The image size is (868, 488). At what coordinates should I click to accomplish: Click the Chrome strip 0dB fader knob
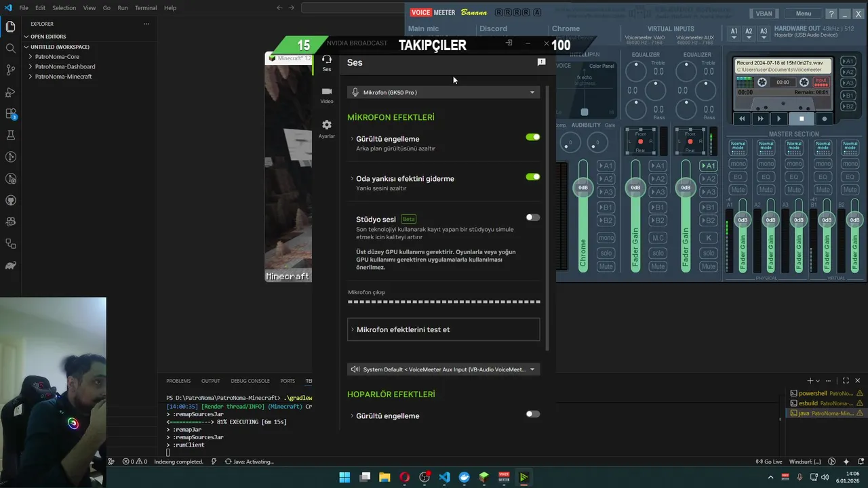tap(583, 187)
